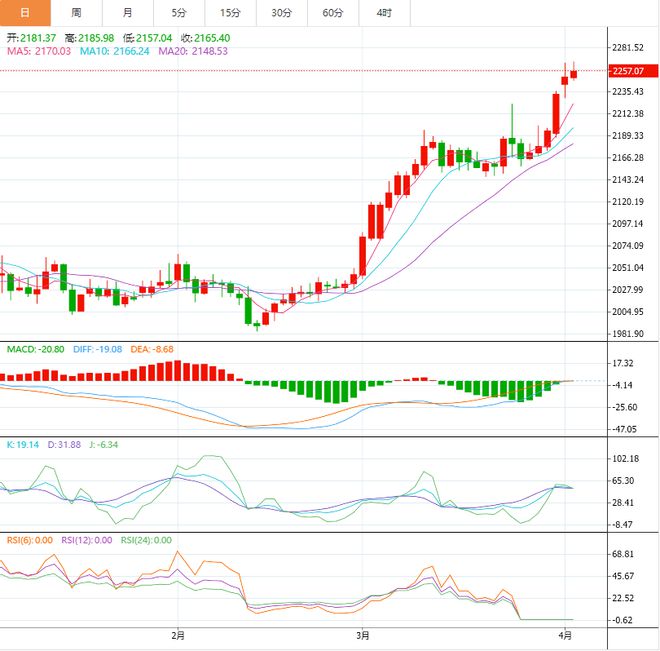660x651 pixels.
Task: Click the MACD indicator title
Action: coord(36,349)
